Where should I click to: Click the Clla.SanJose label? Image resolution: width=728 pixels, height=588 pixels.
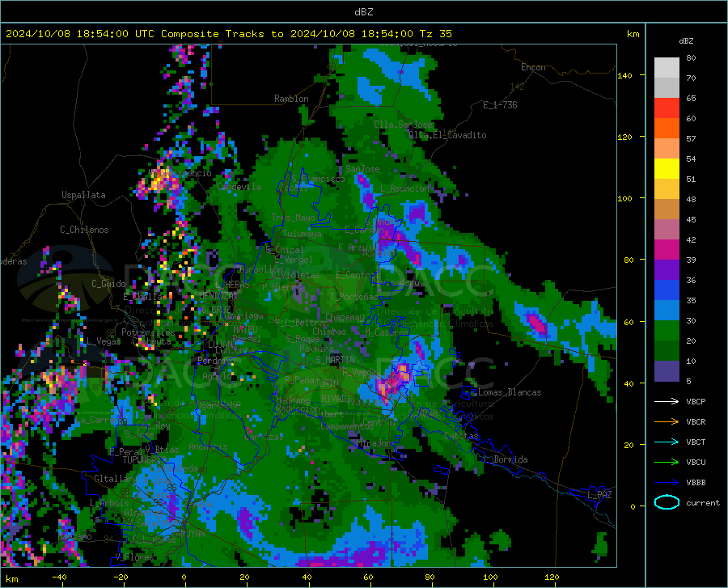403,125
